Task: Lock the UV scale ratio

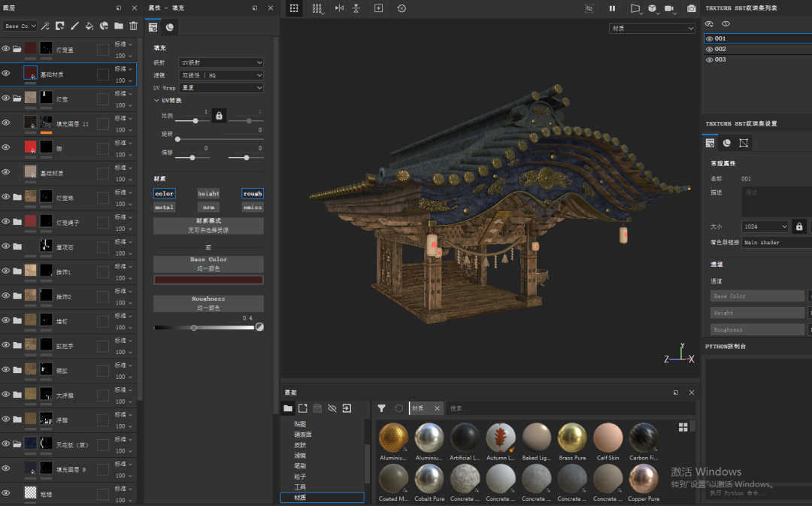Action: 219,116
